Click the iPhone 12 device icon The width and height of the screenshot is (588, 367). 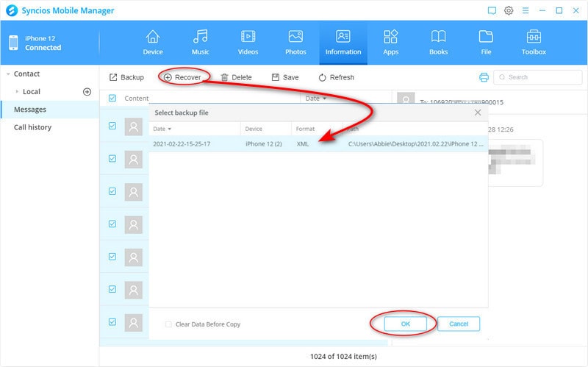[13, 43]
